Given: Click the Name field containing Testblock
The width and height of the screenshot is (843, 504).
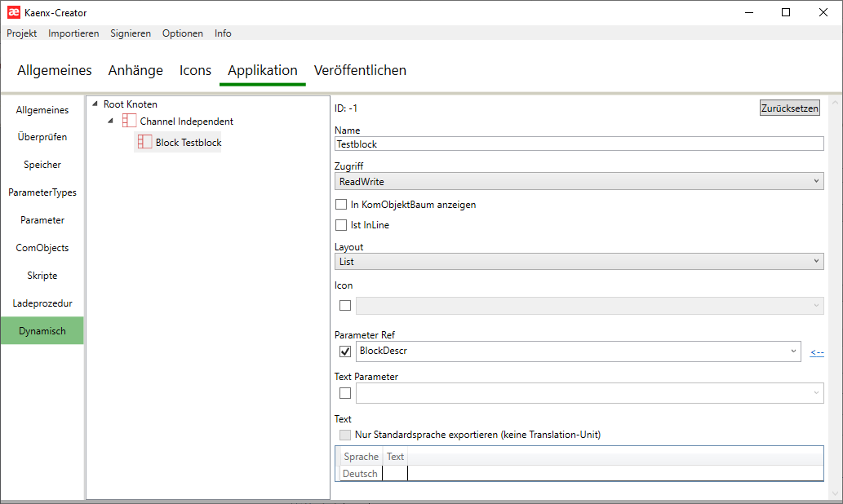Looking at the screenshot, I should 579,144.
